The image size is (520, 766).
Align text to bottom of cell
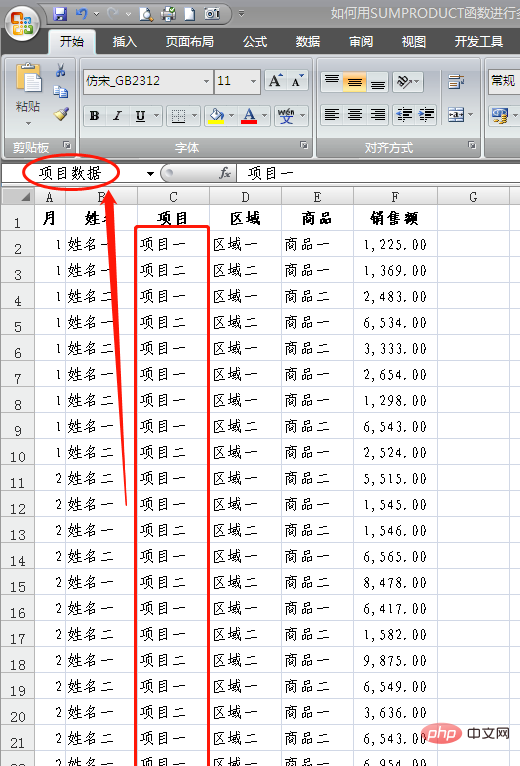377,82
